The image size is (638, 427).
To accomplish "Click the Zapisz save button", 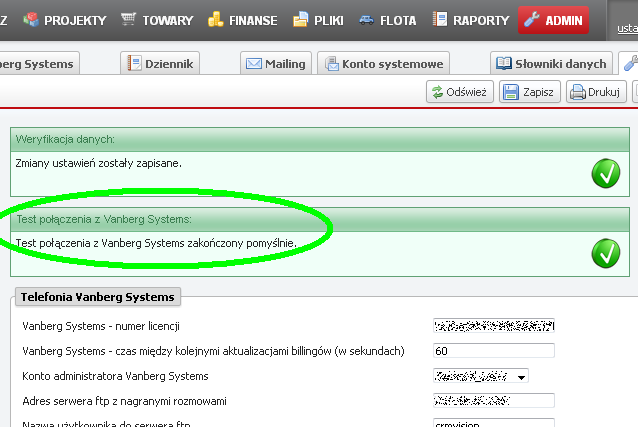I will [529, 92].
